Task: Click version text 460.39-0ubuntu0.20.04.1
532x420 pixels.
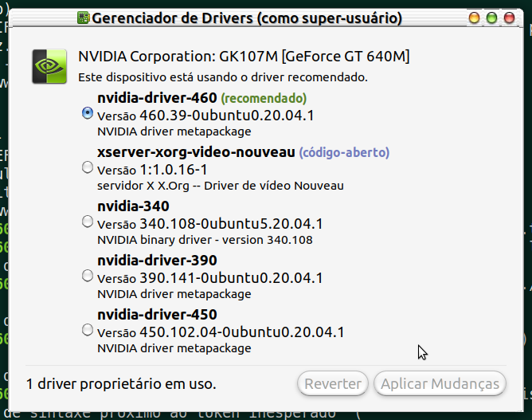Action: click(227, 116)
